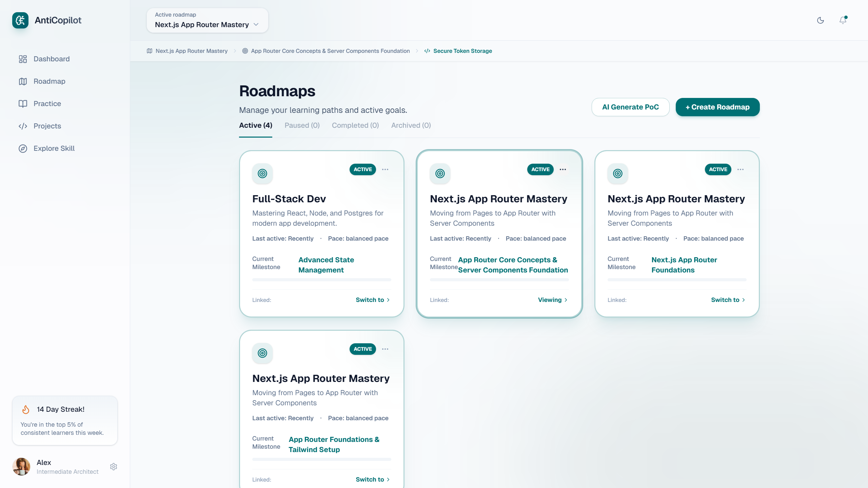Screen dimensions: 868x488
Task: Click the map icon in breadcrumb
Action: pyautogui.click(x=150, y=51)
